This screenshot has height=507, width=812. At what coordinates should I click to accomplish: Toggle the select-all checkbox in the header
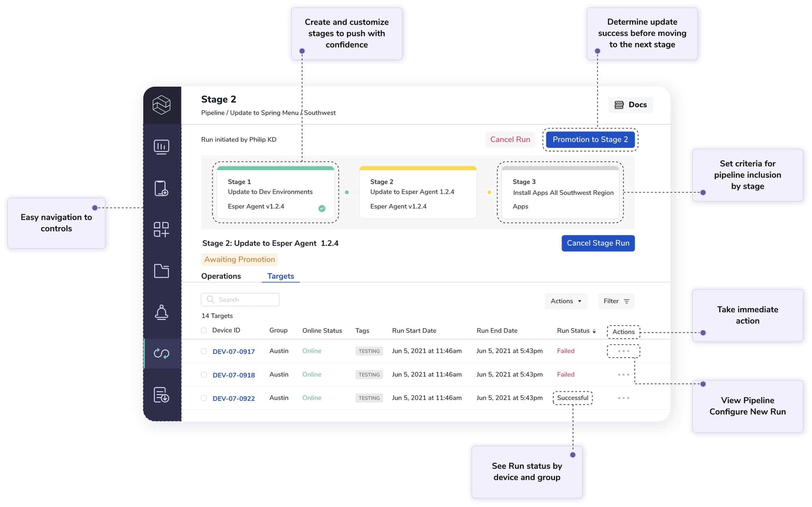coord(204,330)
